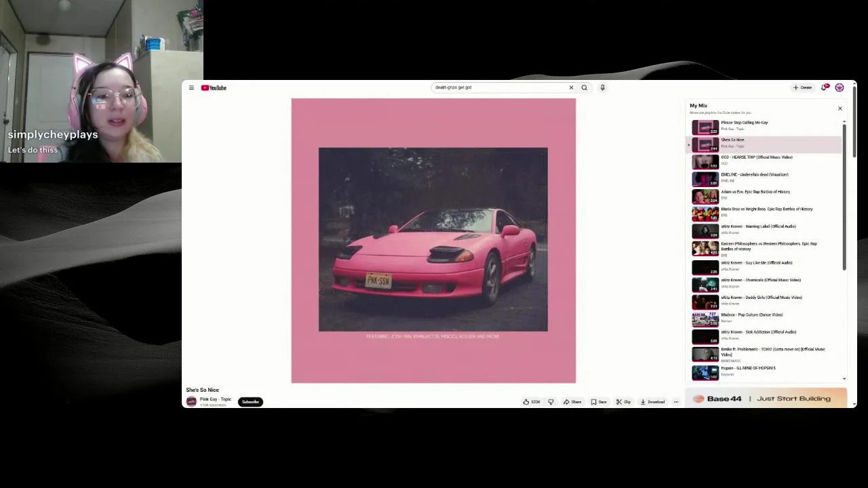Play 'sKitz Kraven - Warning Label (Official Audio)'
Image resolution: width=868 pixels, height=488 pixels.
(x=765, y=230)
